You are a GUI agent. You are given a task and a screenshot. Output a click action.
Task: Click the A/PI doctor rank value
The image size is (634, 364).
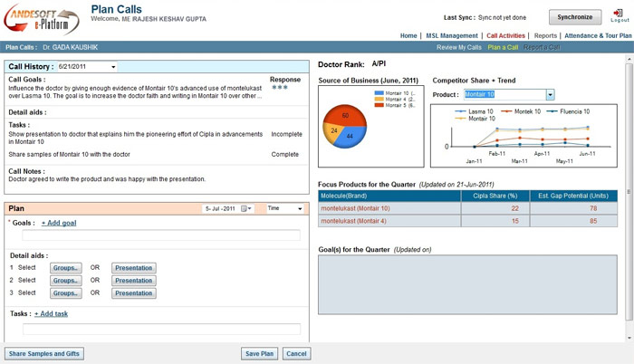point(379,63)
